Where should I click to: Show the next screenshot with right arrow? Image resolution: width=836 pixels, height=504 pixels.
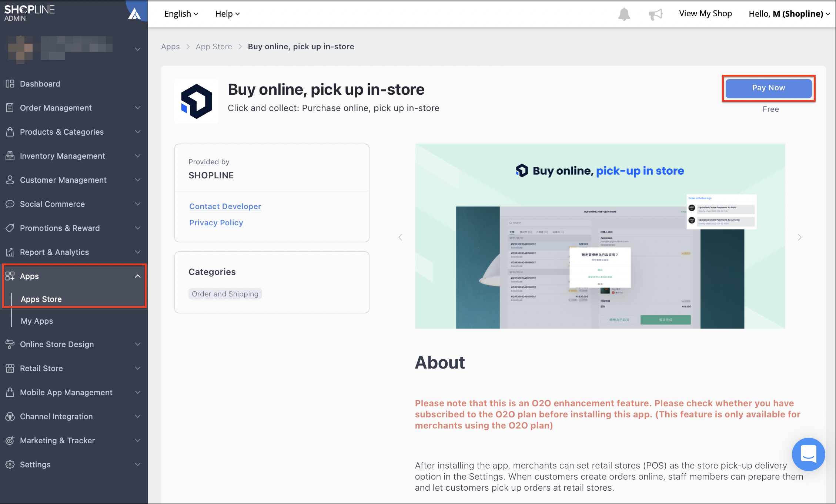tap(800, 237)
